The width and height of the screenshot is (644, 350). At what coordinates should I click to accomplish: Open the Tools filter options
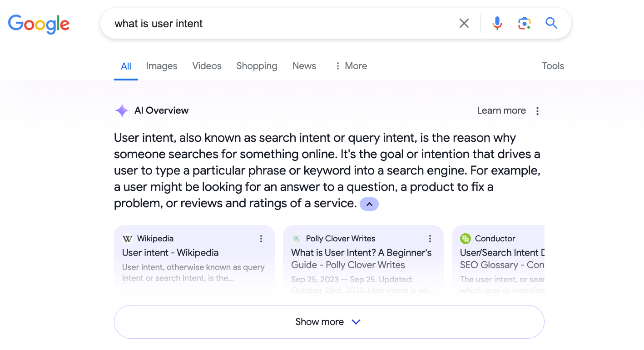click(553, 66)
